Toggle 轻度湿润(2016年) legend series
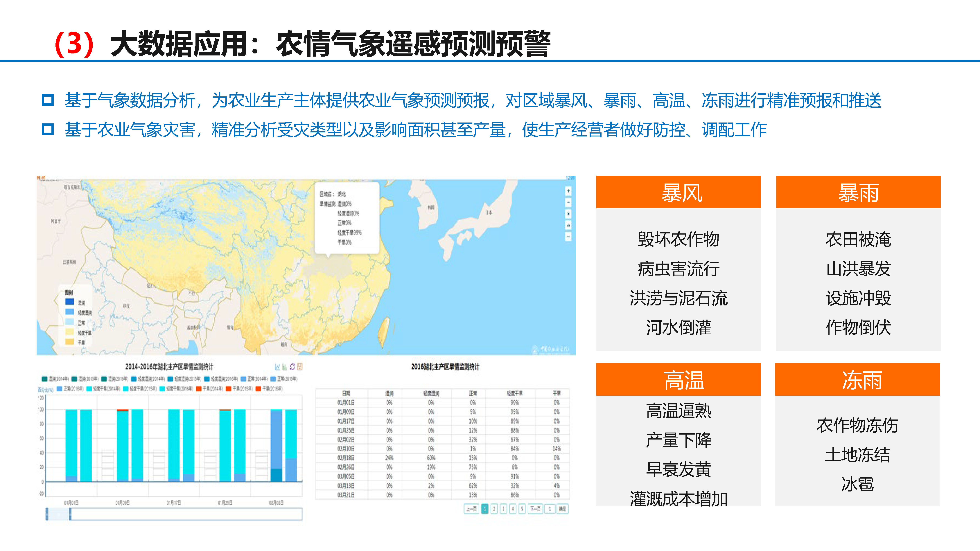This screenshot has width=980, height=551. [221, 379]
